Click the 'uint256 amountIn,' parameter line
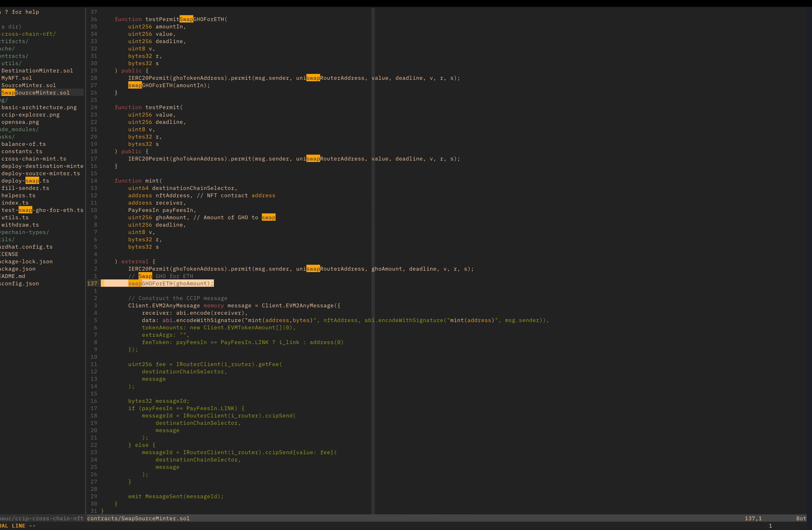 (157, 27)
